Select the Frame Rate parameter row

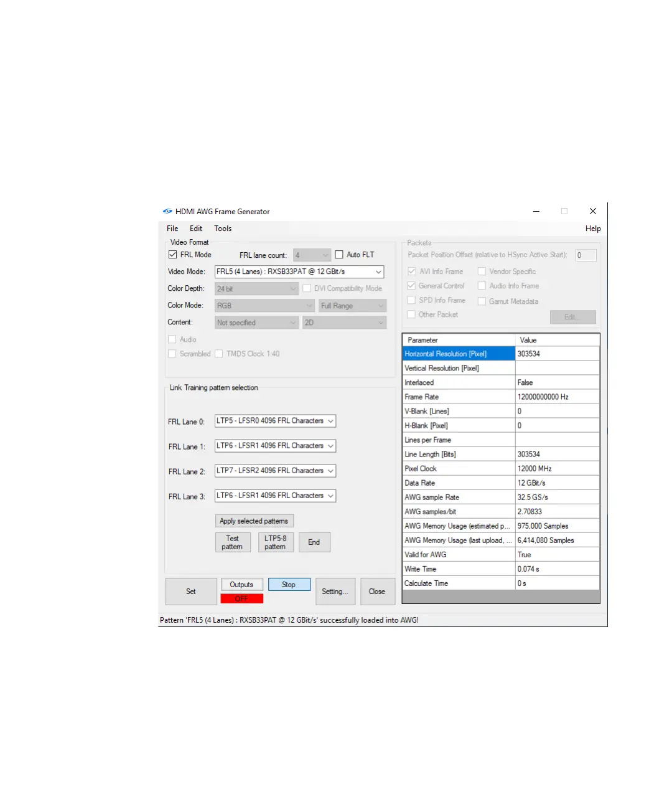pyautogui.click(x=501, y=397)
